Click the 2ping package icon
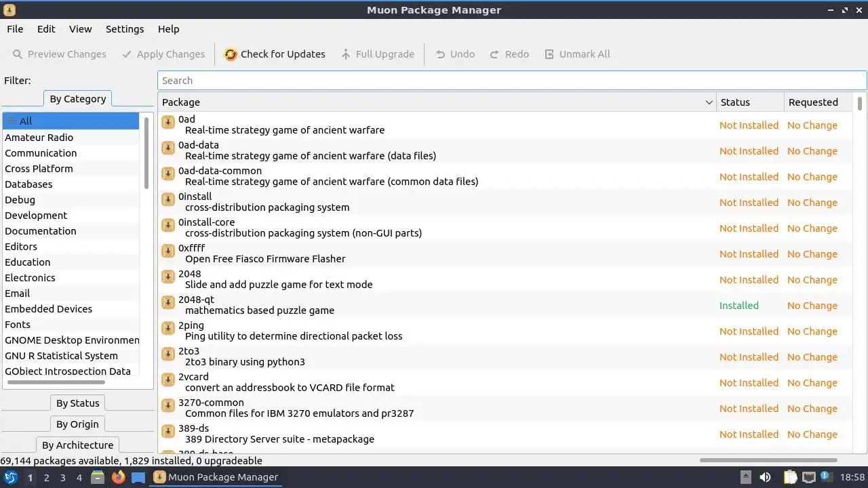Image resolution: width=868 pixels, height=488 pixels. click(168, 328)
